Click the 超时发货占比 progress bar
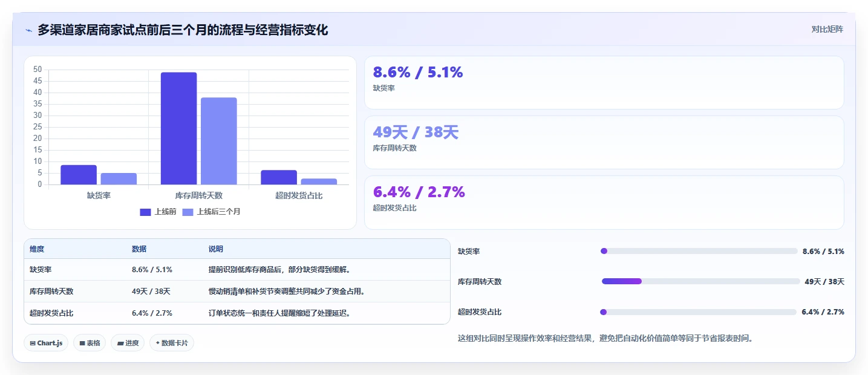Viewport: 868px width, 375px height. pyautogui.click(x=699, y=312)
